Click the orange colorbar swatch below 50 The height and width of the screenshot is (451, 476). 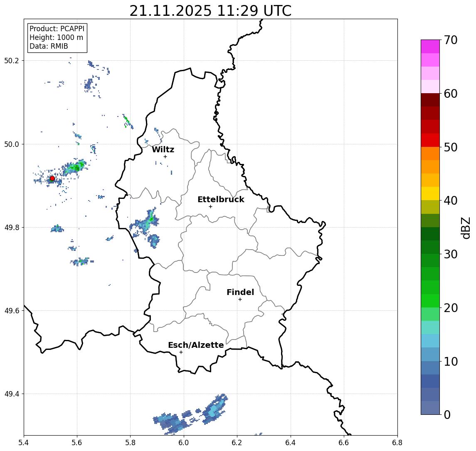pyautogui.click(x=430, y=154)
